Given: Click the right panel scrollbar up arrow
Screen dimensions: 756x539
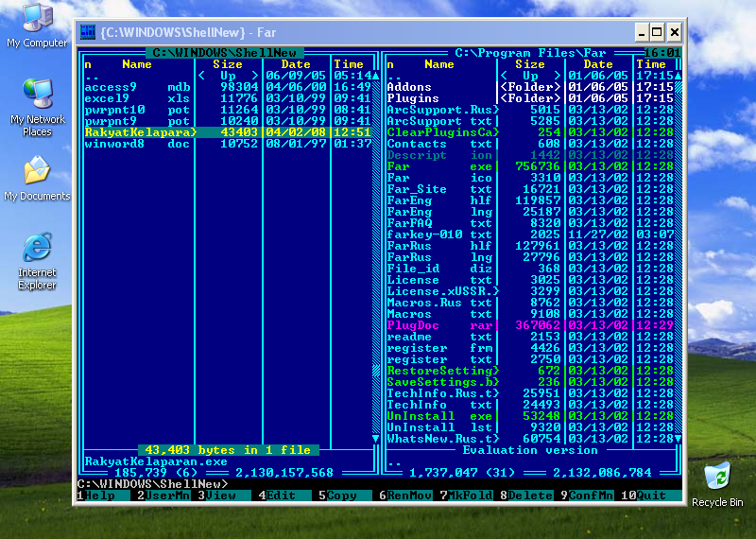Looking at the screenshot, I should pyautogui.click(x=679, y=76).
